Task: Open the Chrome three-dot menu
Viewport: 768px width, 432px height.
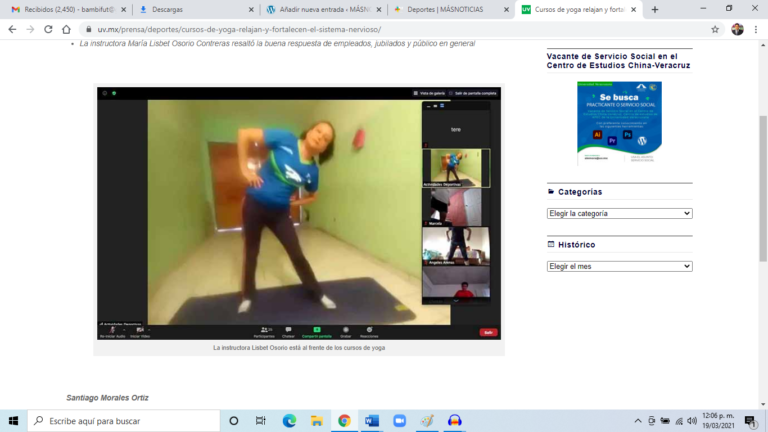Action: (x=756, y=29)
